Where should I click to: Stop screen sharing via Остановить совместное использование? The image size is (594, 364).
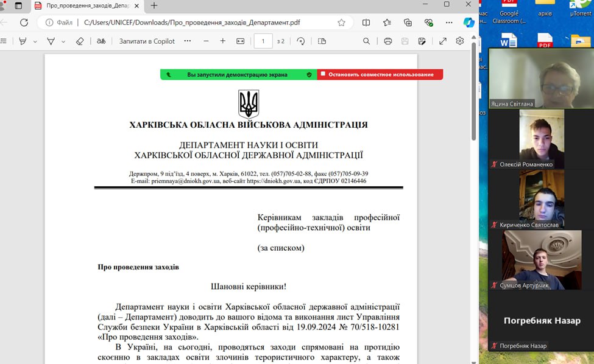point(380,74)
